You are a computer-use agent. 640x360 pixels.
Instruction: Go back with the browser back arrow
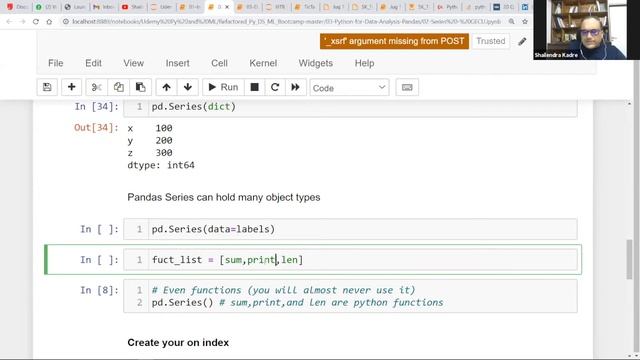(9, 21)
